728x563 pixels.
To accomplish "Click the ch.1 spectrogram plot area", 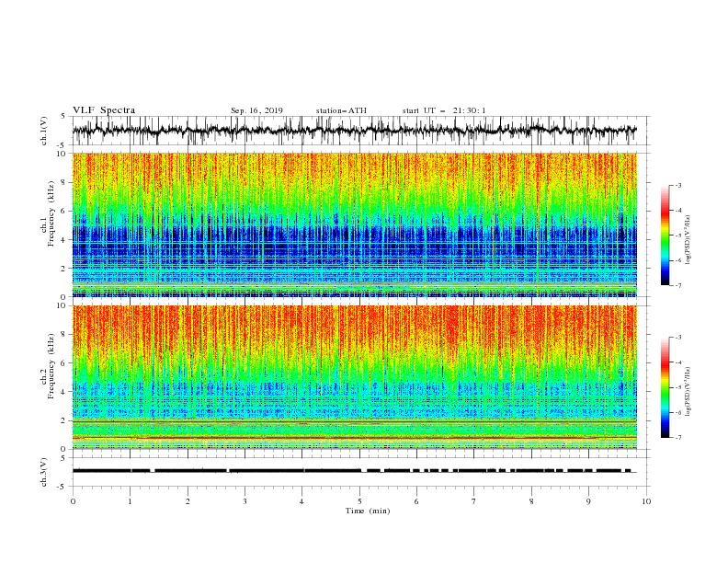I will pyautogui.click(x=355, y=224).
